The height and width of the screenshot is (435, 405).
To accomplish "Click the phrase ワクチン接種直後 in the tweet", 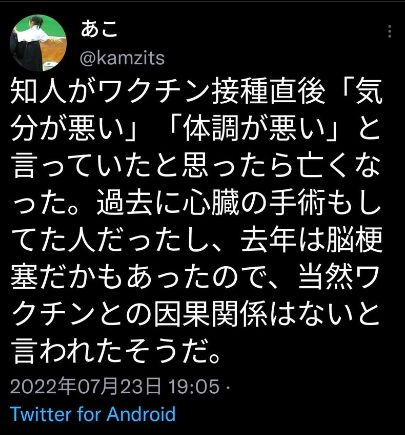I will click(x=212, y=91).
